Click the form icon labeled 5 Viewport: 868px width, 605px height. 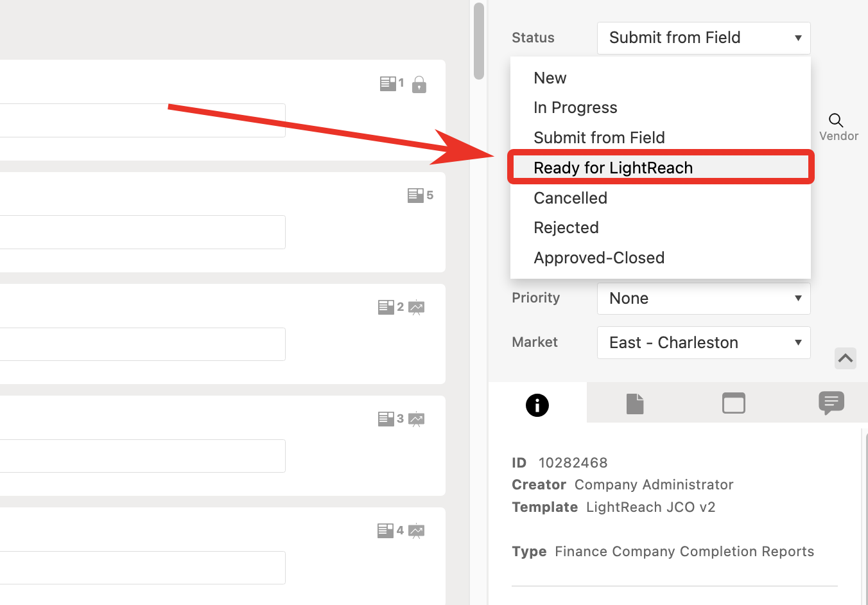coord(415,195)
